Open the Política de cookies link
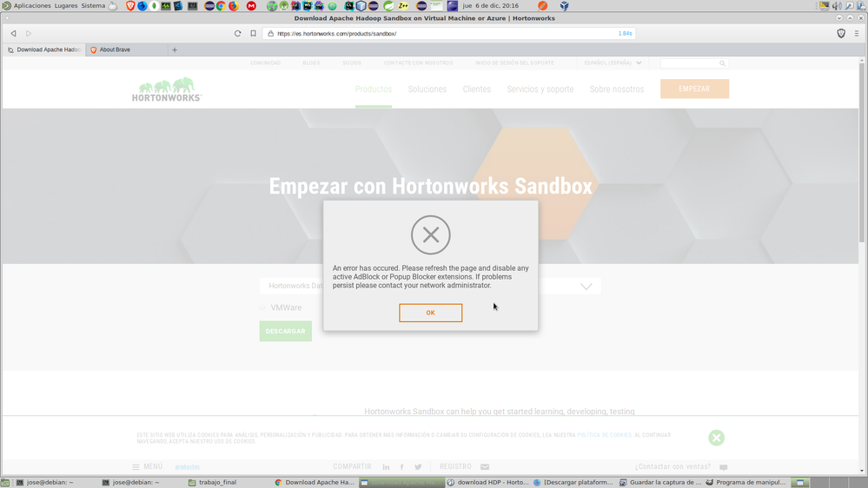The image size is (868, 488). 604,435
